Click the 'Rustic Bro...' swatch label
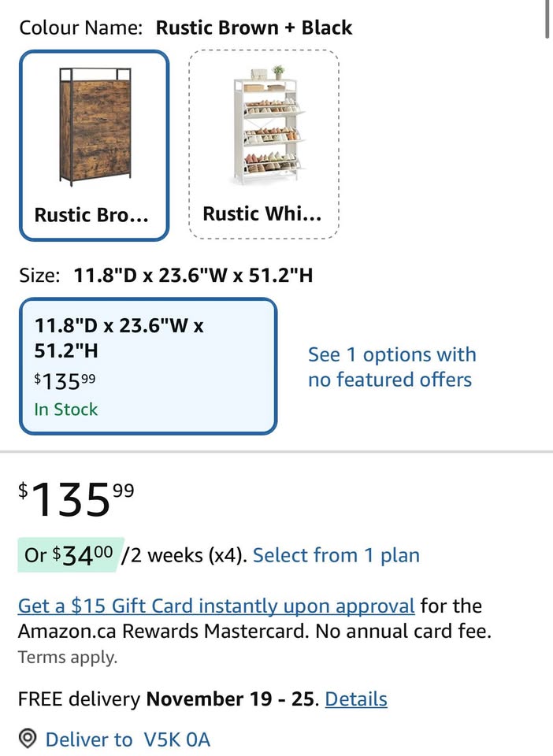The height and width of the screenshot is (756, 553). [x=91, y=215]
